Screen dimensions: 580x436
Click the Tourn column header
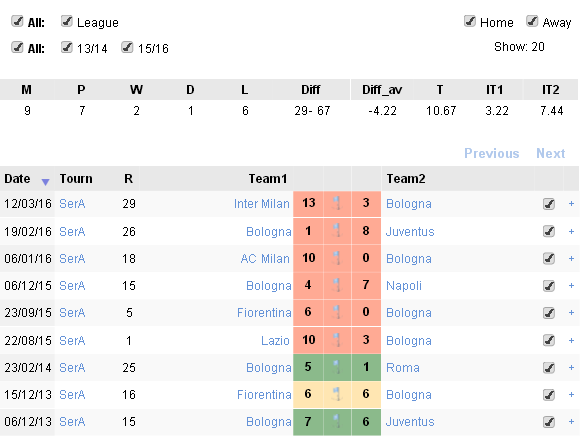[x=76, y=179]
